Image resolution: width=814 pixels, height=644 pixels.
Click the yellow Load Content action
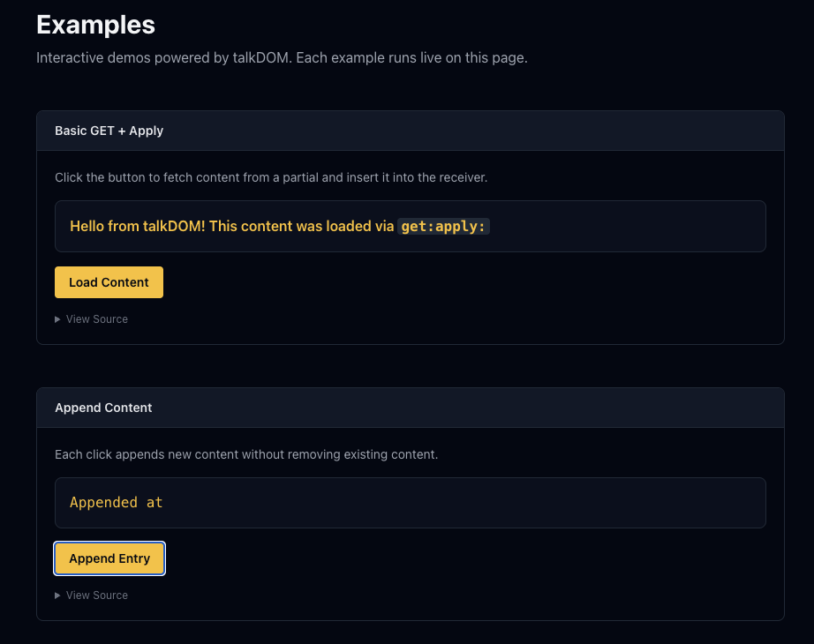pyautogui.click(x=109, y=281)
